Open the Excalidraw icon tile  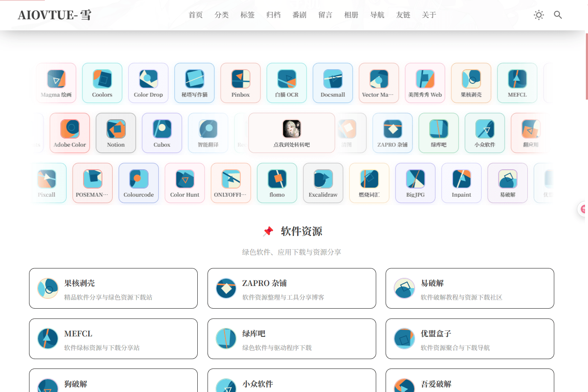pyautogui.click(x=323, y=183)
